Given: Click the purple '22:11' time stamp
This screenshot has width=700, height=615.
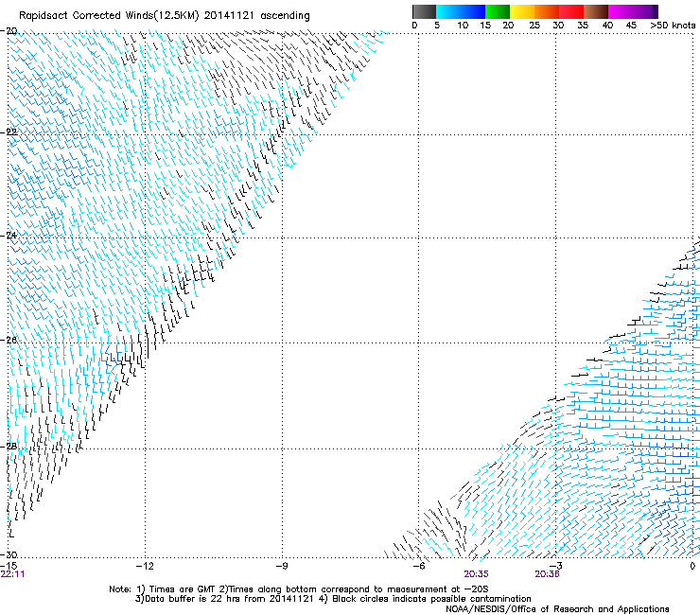Looking at the screenshot, I should [12, 574].
